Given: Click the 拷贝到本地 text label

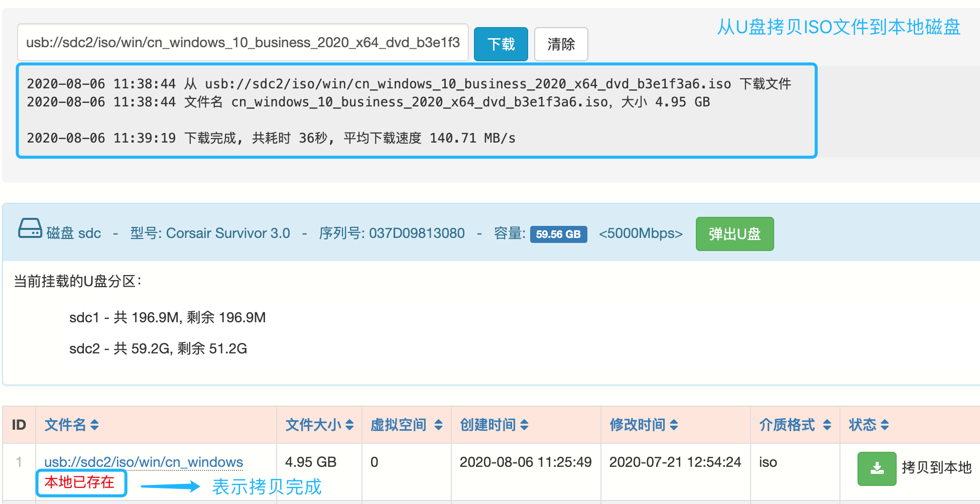Looking at the screenshot, I should (x=936, y=467).
